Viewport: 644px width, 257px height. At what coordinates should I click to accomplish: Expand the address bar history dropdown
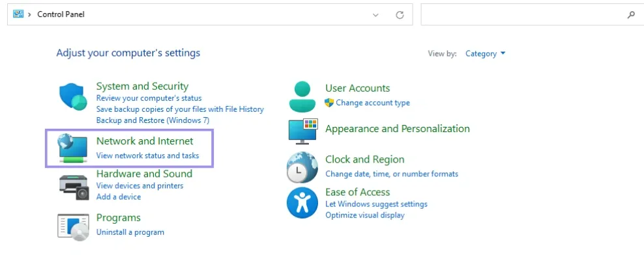(375, 15)
